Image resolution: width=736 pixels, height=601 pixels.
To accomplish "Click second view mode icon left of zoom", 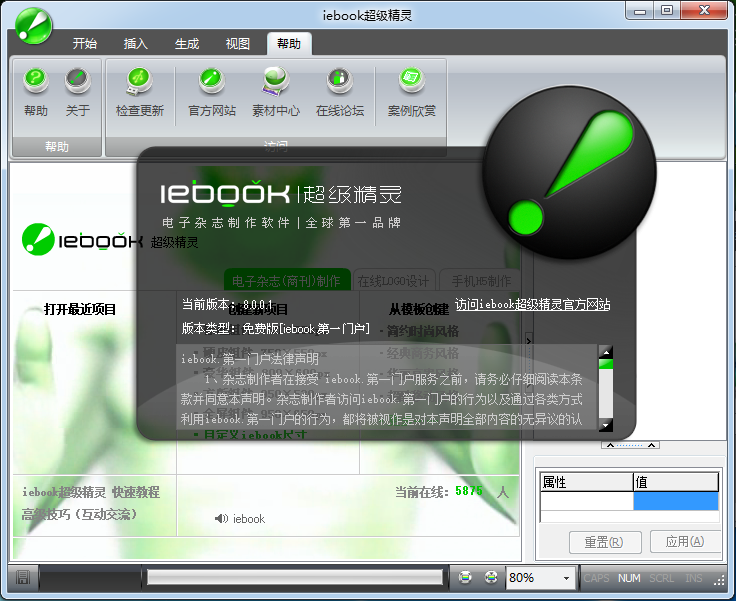I will coord(491,577).
